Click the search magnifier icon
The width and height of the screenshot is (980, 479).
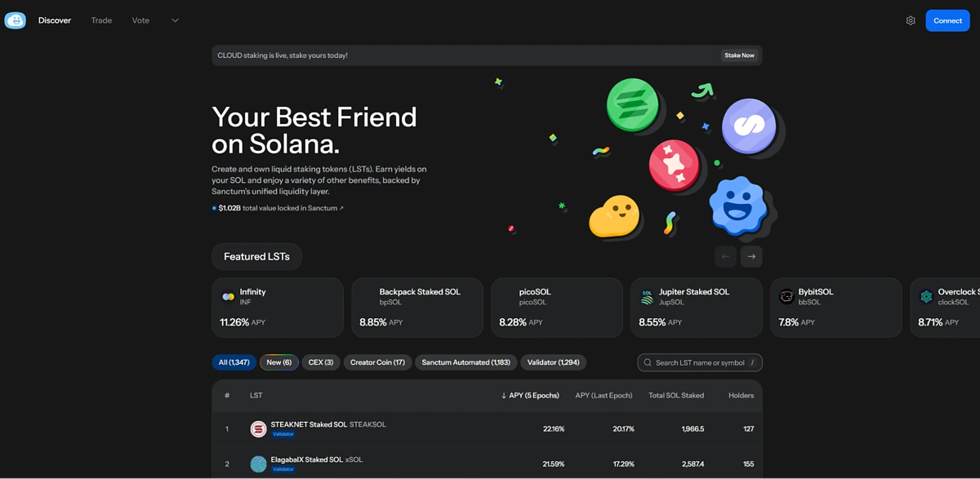[x=648, y=362]
